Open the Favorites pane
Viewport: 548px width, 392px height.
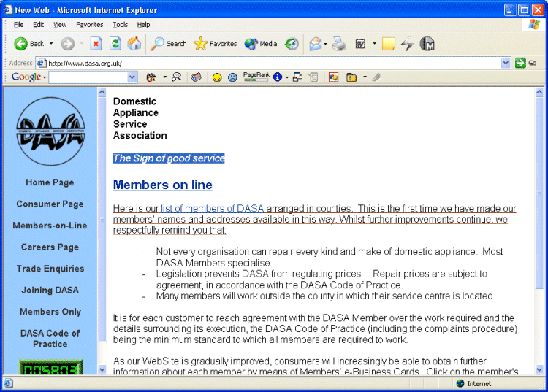216,44
